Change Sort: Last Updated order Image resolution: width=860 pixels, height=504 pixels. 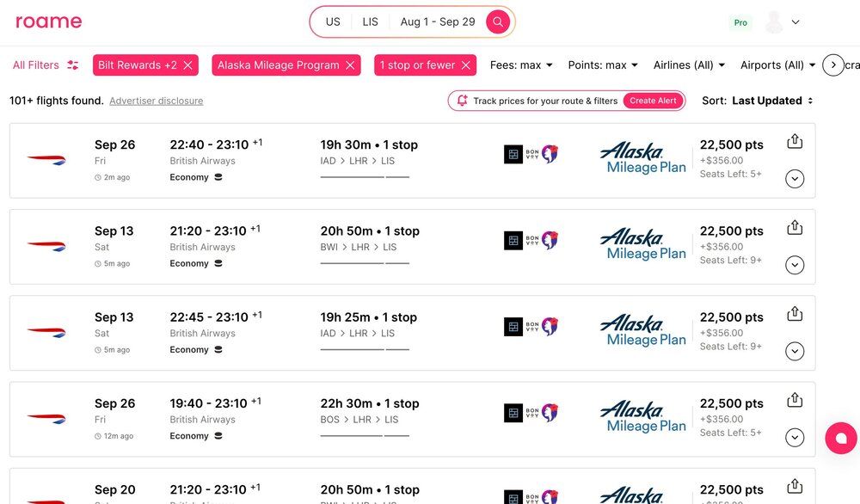pos(771,101)
